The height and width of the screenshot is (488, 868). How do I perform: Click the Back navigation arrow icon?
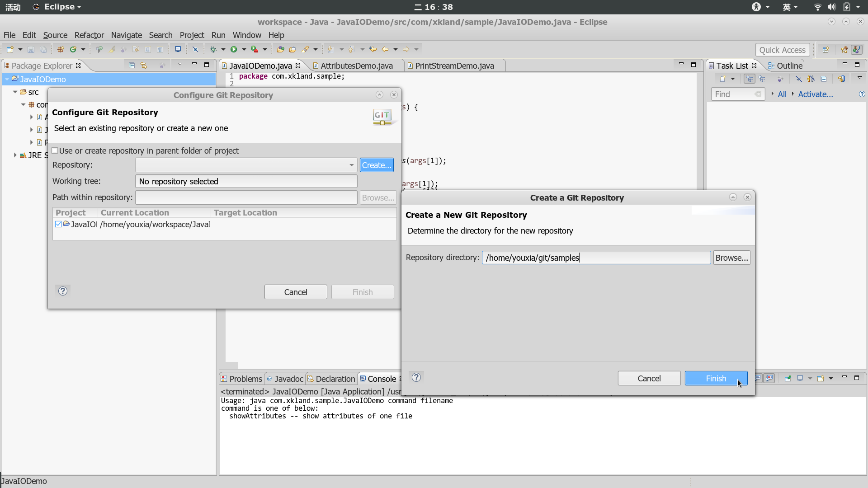385,49
